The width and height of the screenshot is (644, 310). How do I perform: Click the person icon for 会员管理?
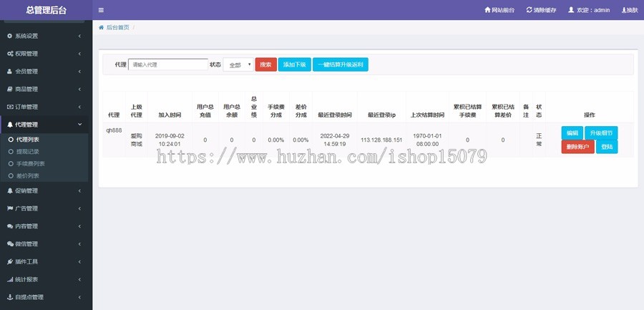point(10,72)
